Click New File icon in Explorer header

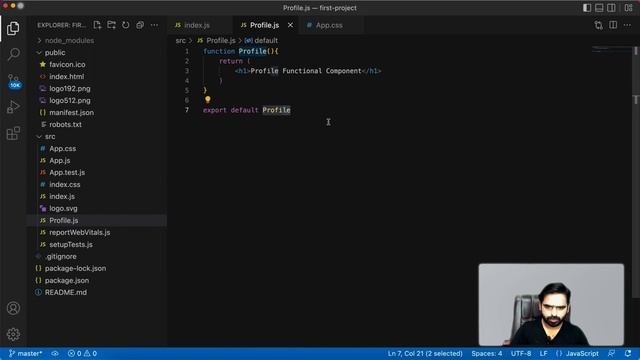(97, 25)
